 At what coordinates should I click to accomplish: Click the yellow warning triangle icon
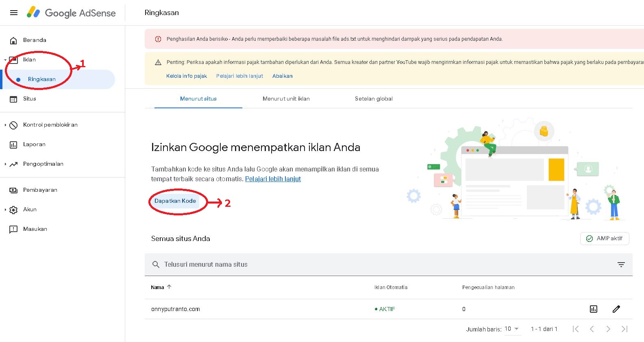(158, 62)
